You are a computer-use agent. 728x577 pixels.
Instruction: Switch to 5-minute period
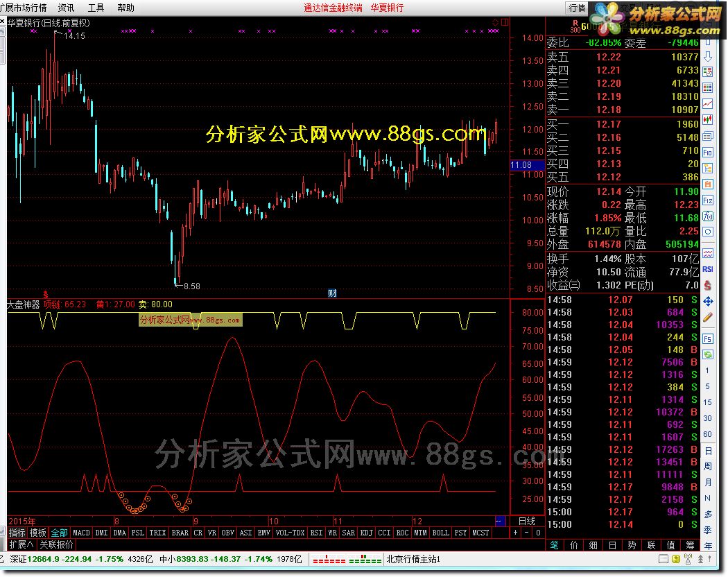click(x=707, y=386)
